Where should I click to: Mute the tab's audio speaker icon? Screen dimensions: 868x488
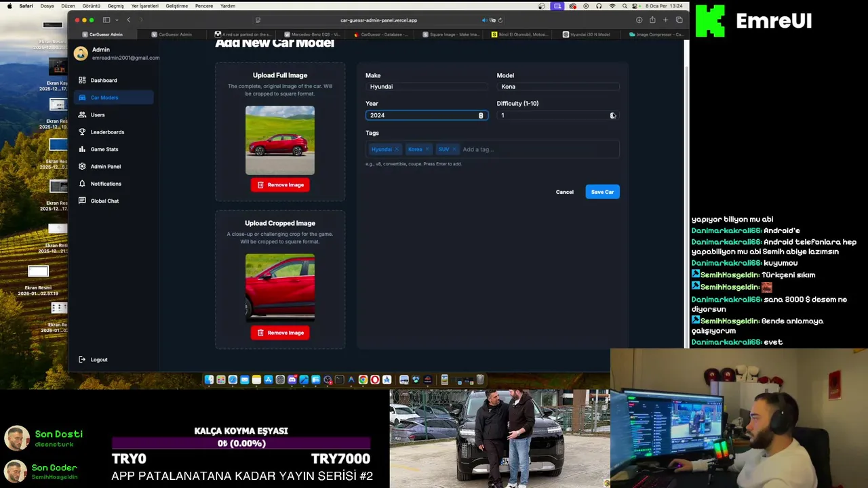[484, 20]
